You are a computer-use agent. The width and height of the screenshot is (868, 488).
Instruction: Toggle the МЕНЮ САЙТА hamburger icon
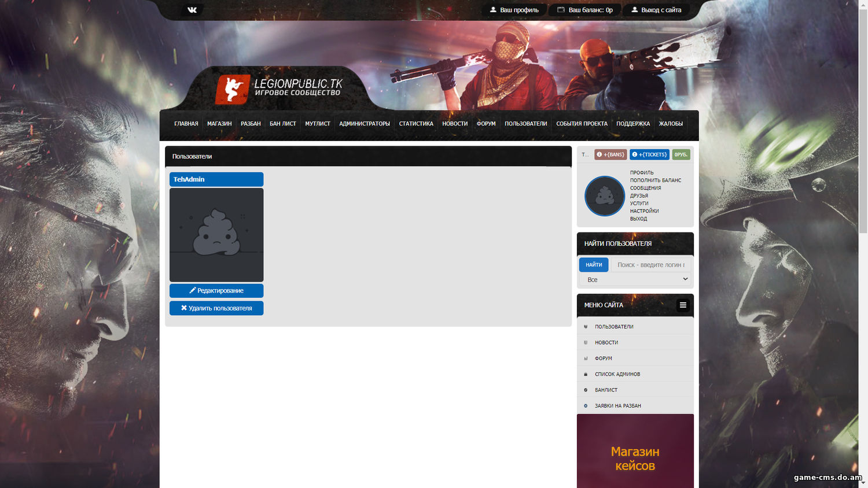[683, 305]
